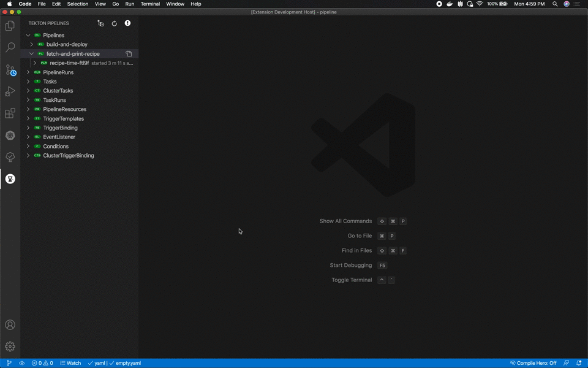
Task: Select the build-and-deploy tree label
Action: point(67,44)
